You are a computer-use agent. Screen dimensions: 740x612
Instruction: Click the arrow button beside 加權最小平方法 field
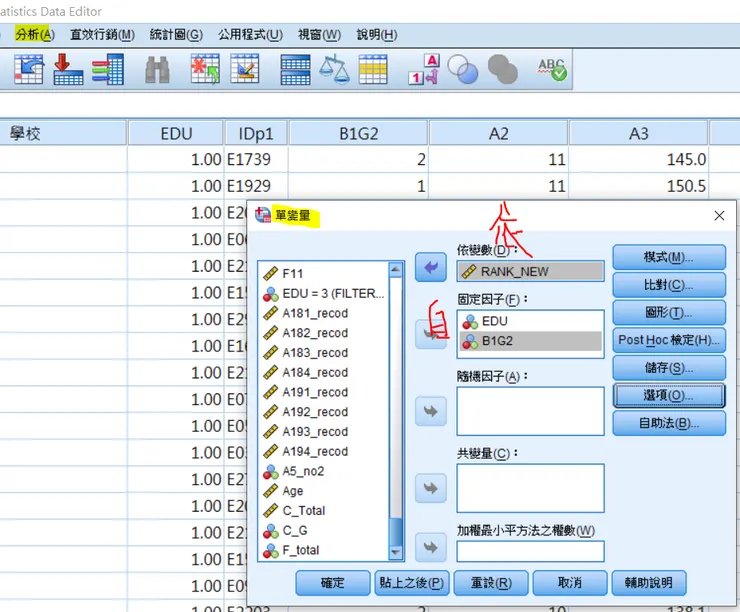430,547
